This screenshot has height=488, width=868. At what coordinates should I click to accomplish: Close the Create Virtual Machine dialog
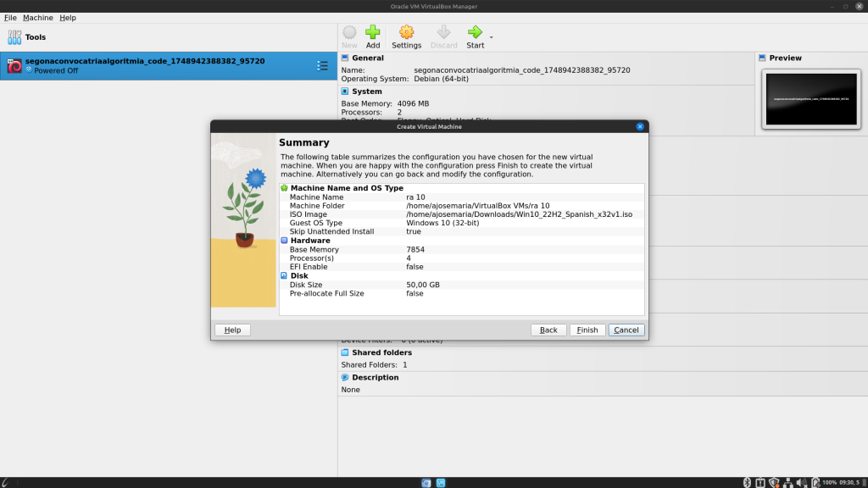coord(640,127)
